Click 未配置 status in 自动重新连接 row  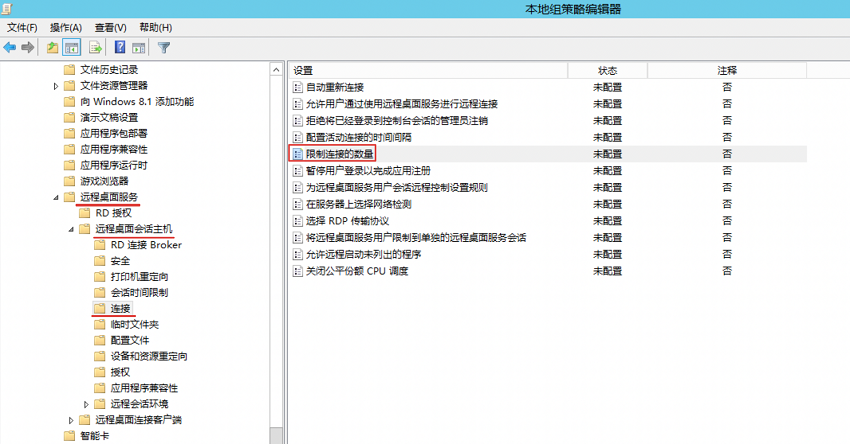pos(607,87)
